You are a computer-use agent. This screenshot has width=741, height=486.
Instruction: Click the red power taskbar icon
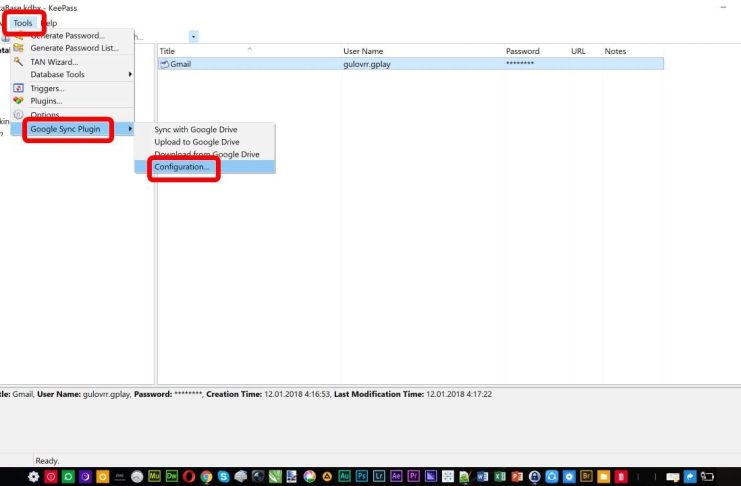(x=51, y=476)
